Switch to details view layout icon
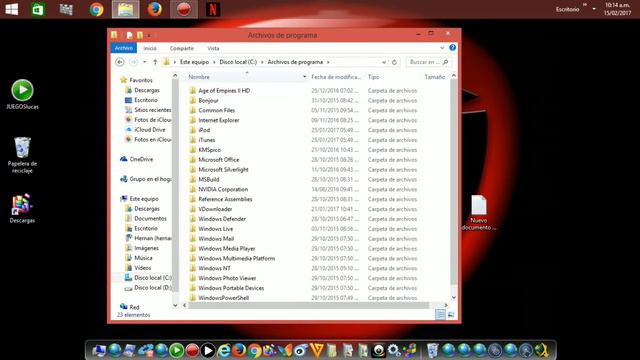The image size is (640, 360). 440,315
